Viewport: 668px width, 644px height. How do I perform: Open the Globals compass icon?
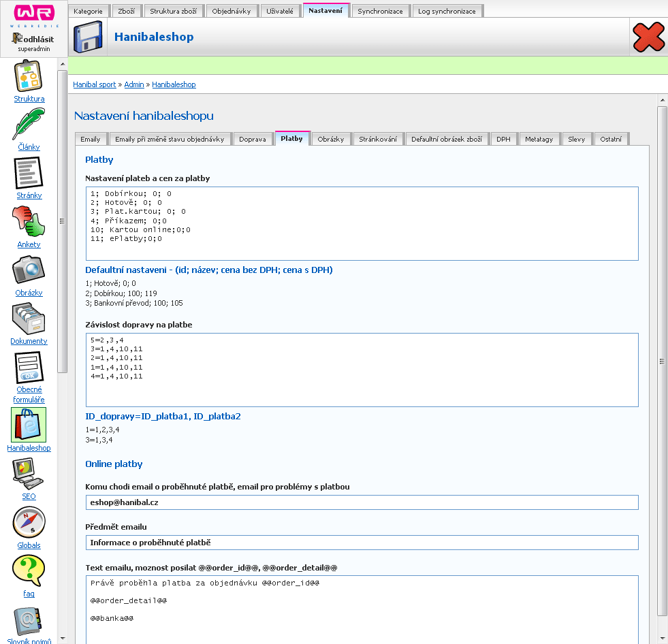point(29,522)
